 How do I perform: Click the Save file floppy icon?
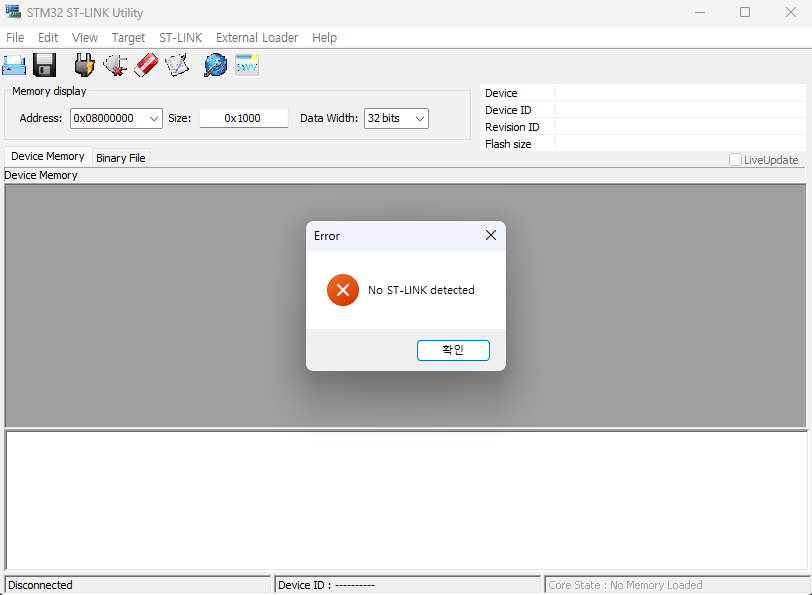(x=45, y=65)
